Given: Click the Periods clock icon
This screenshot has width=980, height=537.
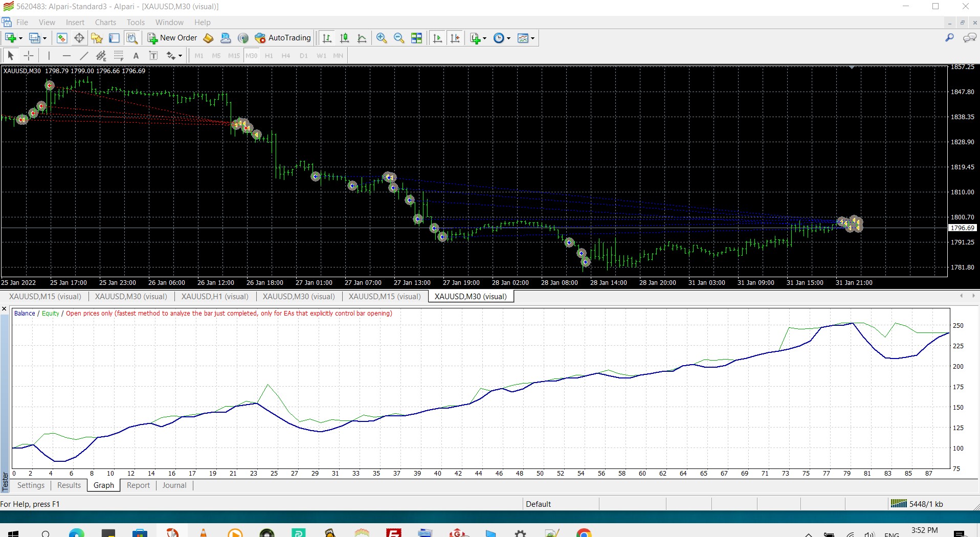Looking at the screenshot, I should point(499,38).
